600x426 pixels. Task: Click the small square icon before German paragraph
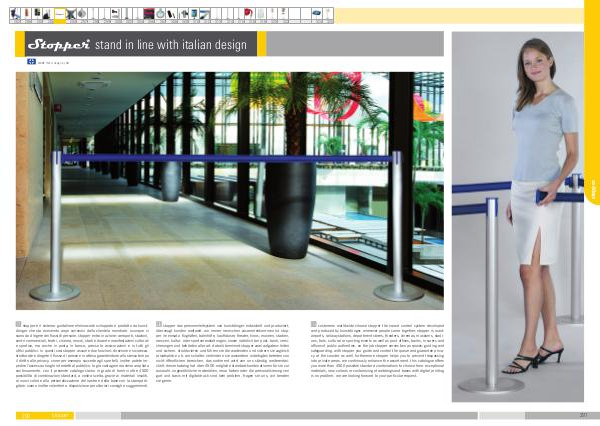[159, 324]
